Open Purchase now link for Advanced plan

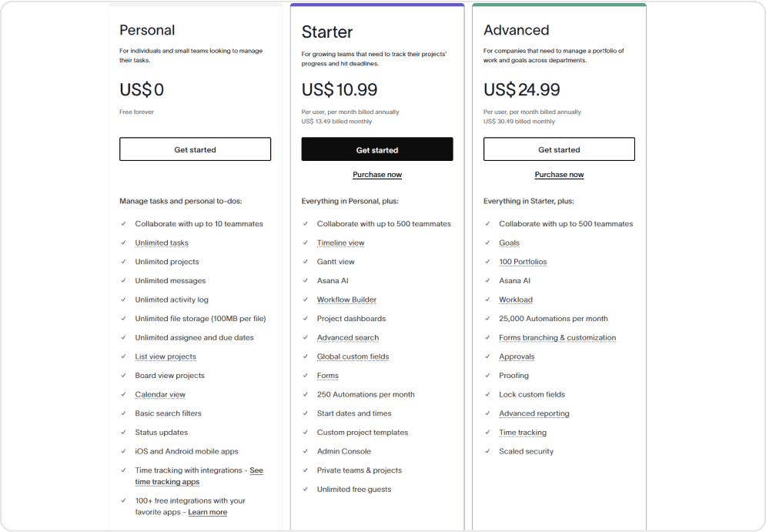tap(559, 175)
